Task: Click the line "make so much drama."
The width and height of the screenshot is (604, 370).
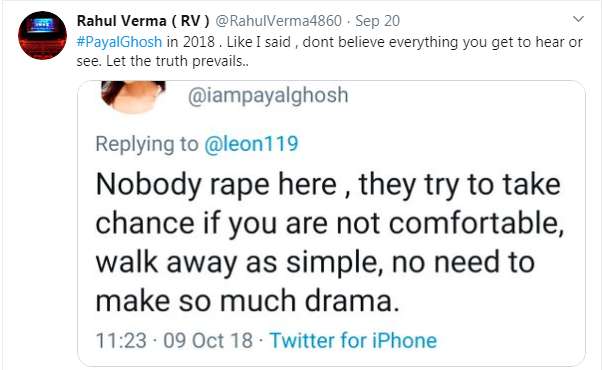Action: point(247,301)
